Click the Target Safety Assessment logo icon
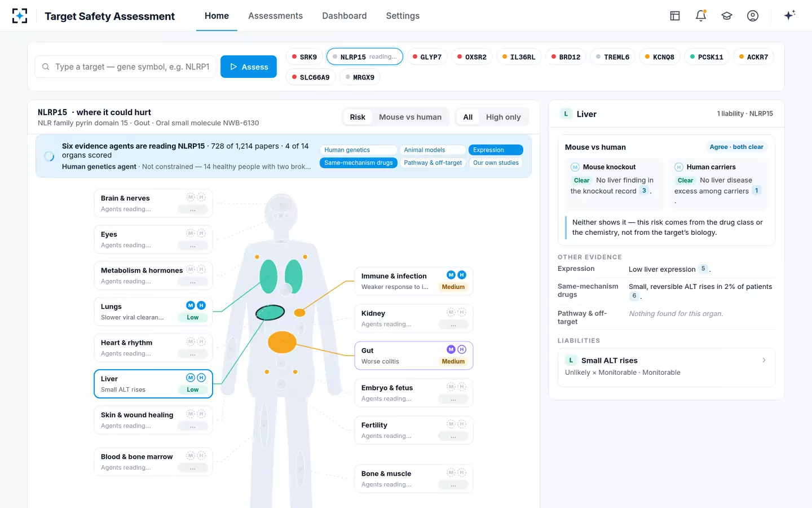 coord(20,16)
